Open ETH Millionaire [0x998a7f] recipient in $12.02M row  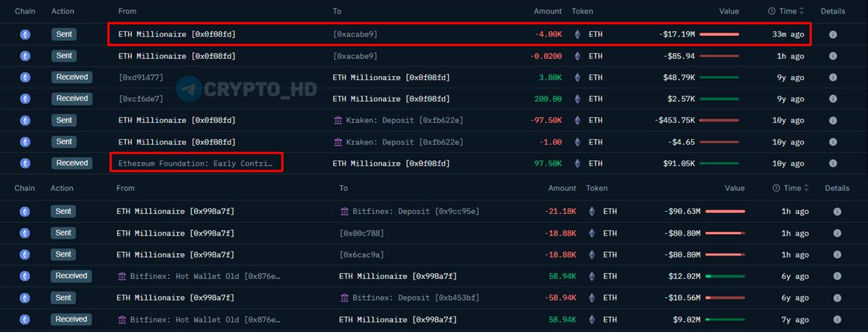[398, 276]
